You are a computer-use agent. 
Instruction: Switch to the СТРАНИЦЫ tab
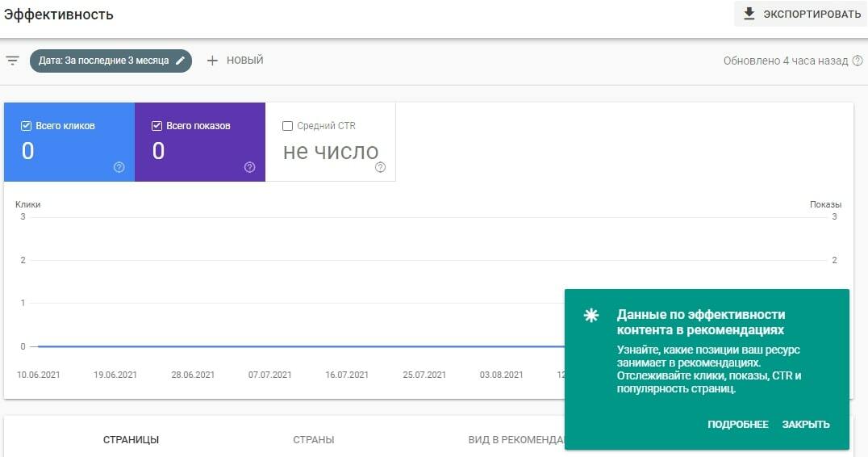pyautogui.click(x=131, y=440)
